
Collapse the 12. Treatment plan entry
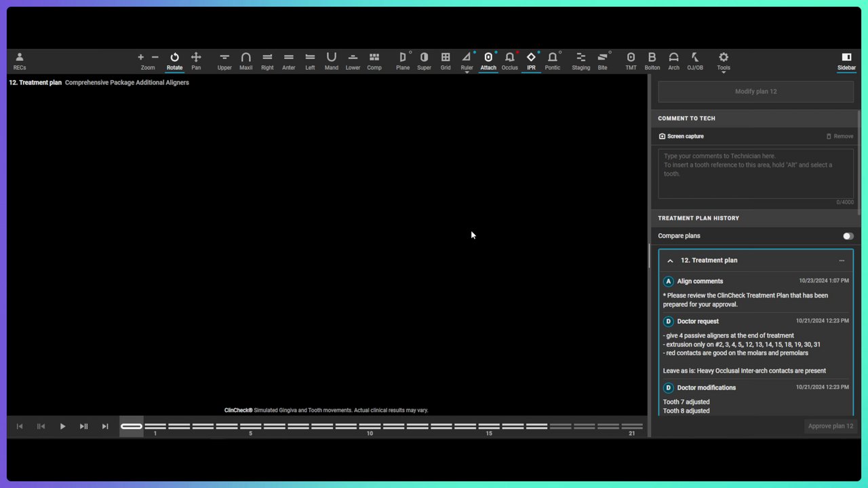(x=670, y=261)
